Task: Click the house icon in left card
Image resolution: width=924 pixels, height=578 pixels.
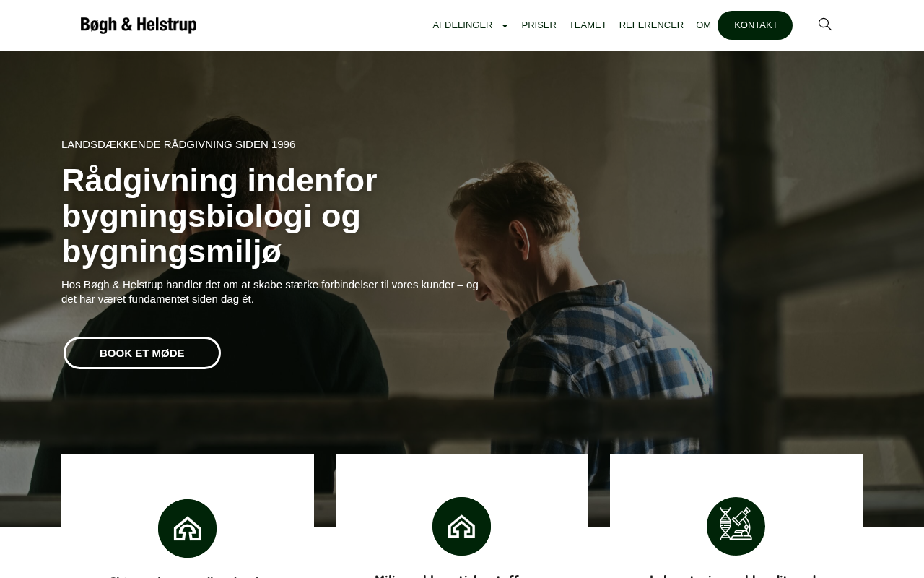Action: click(x=187, y=528)
